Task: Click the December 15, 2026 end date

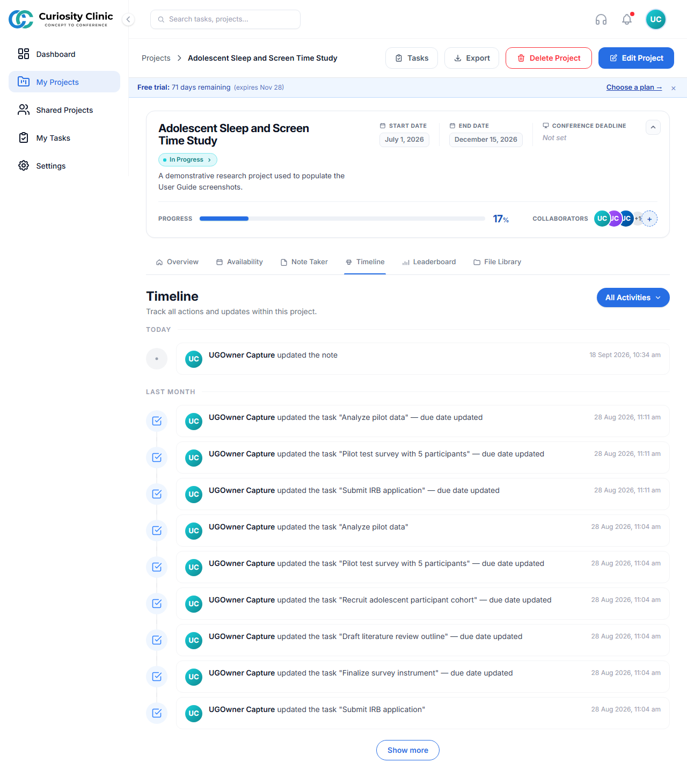Action: tap(486, 140)
